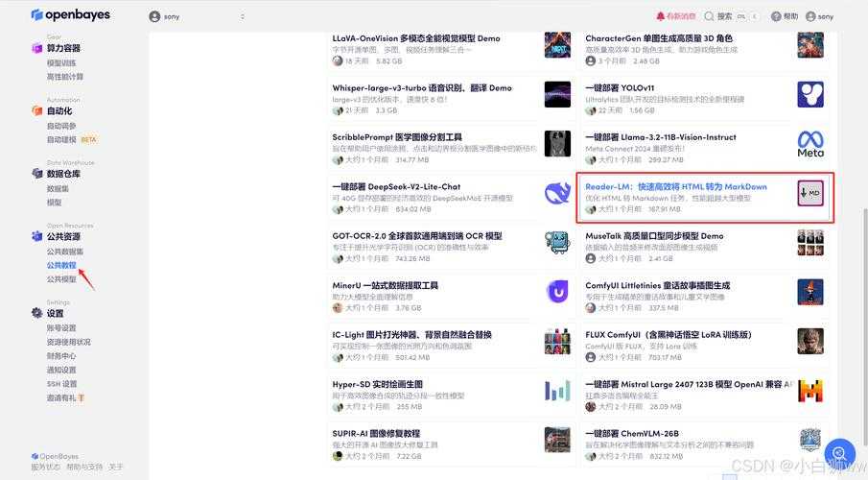Open 模型训练 in the sidebar
The width and height of the screenshot is (868, 480).
tap(60, 63)
